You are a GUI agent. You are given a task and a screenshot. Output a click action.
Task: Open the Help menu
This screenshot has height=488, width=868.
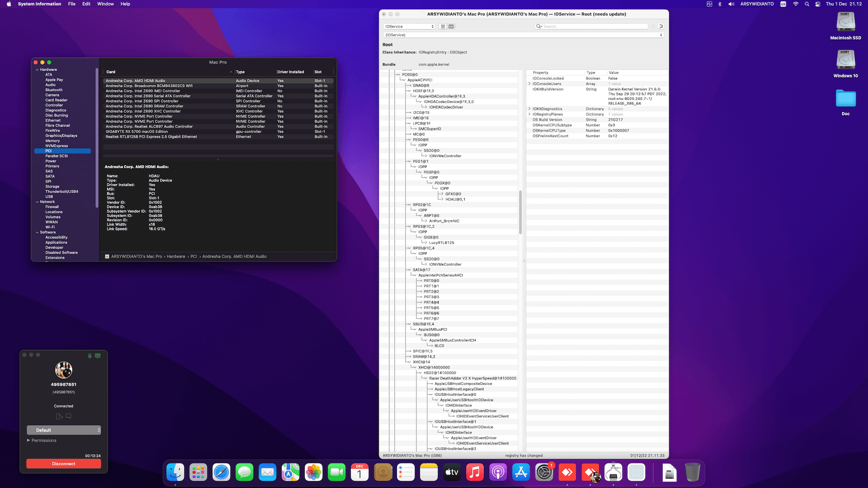[125, 4]
